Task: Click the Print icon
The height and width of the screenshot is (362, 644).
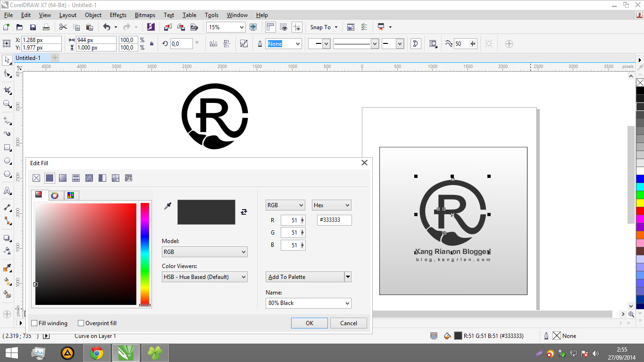Action: [46, 27]
